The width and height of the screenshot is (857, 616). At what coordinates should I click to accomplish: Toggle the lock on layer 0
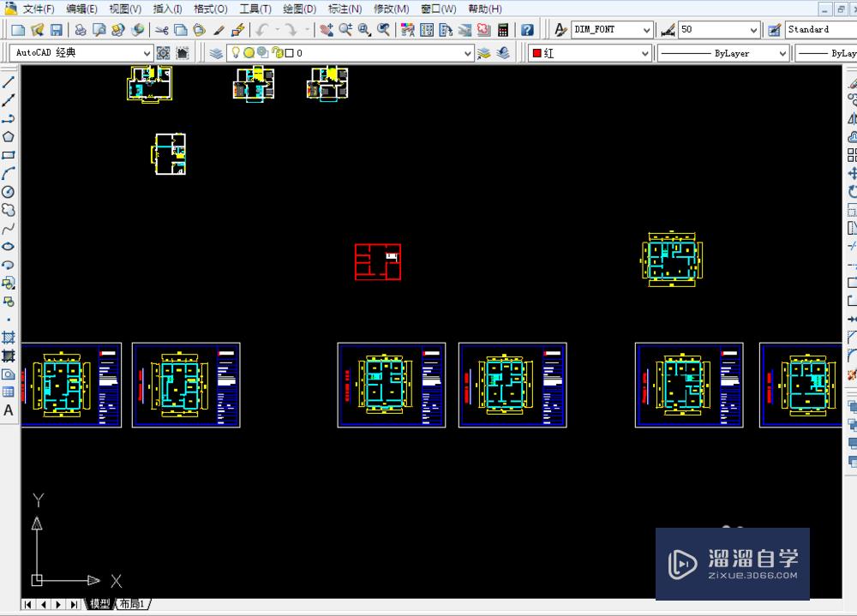click(x=276, y=52)
